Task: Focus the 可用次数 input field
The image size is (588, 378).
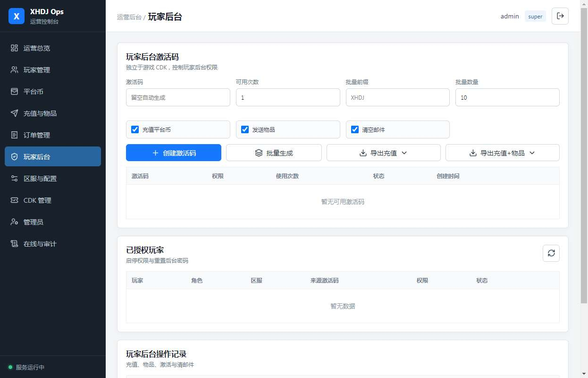Action: point(288,97)
